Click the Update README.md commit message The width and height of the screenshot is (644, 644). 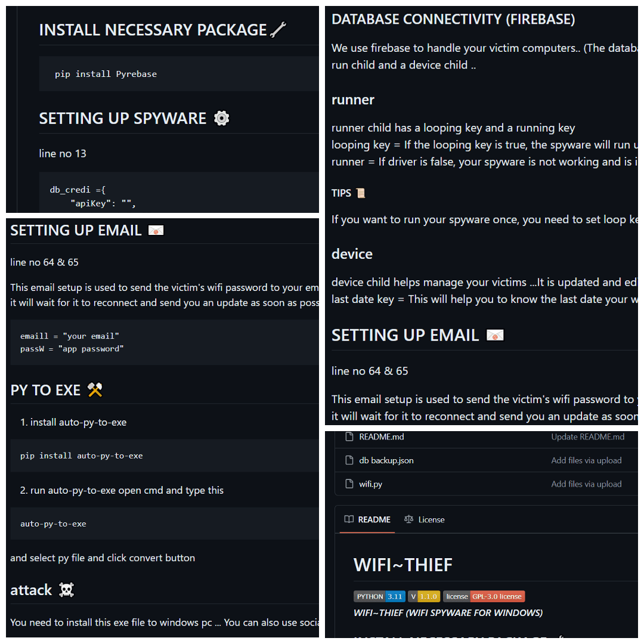(x=588, y=436)
